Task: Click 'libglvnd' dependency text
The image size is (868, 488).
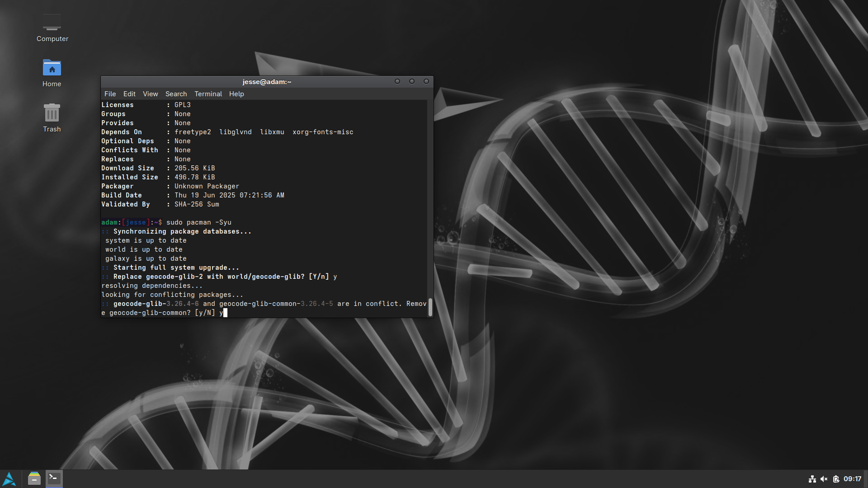Action: (236, 132)
